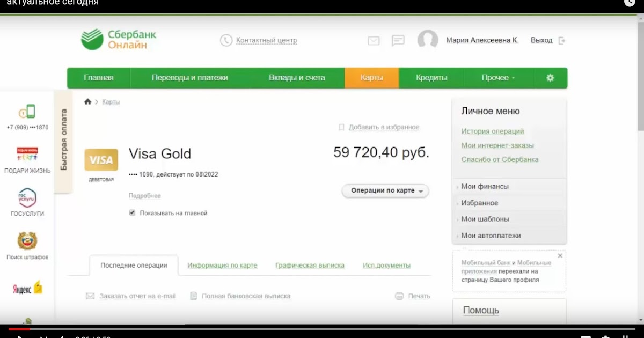Click the Добавить в избранное link

coord(383,128)
